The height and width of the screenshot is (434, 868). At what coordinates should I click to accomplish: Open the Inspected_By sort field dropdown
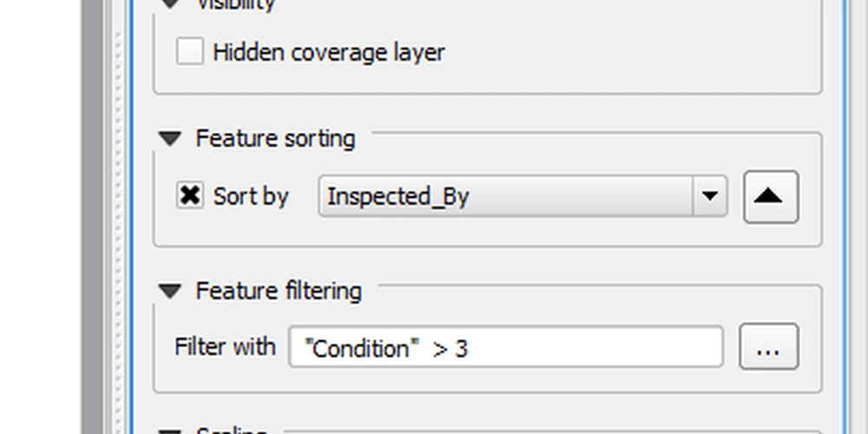click(x=523, y=196)
